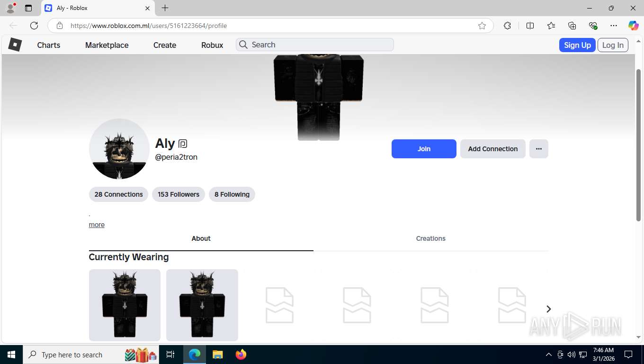The image size is (644, 364).
Task: Open browser Extensions puzzle icon
Action: pos(507,26)
